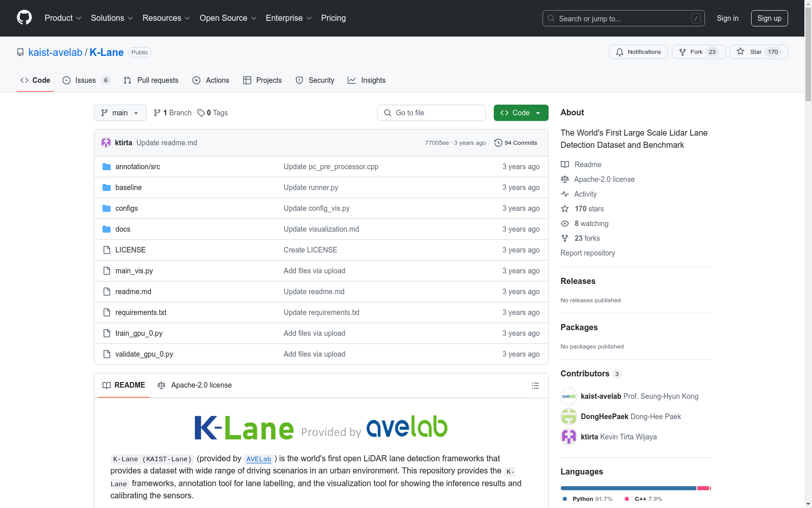Open the annotation/src folder icon
Image resolution: width=812 pixels, height=508 pixels.
[107, 167]
